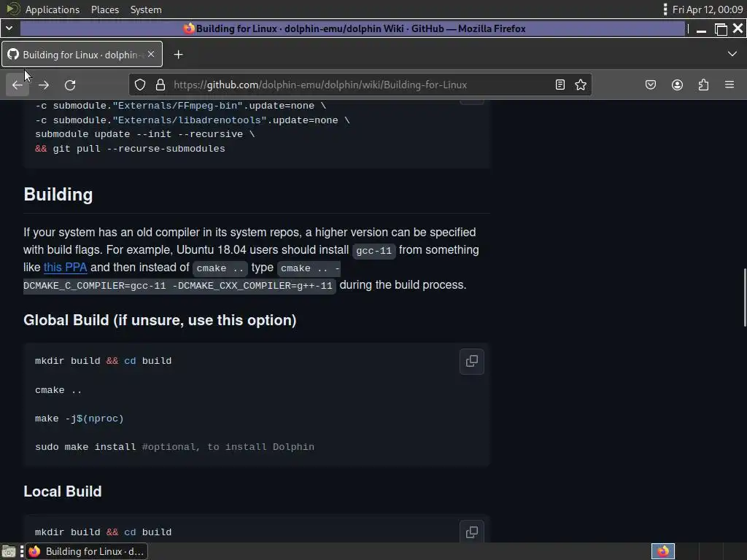The width and height of the screenshot is (747, 560).
Task: Open Firefox account icon
Action: coord(677,85)
